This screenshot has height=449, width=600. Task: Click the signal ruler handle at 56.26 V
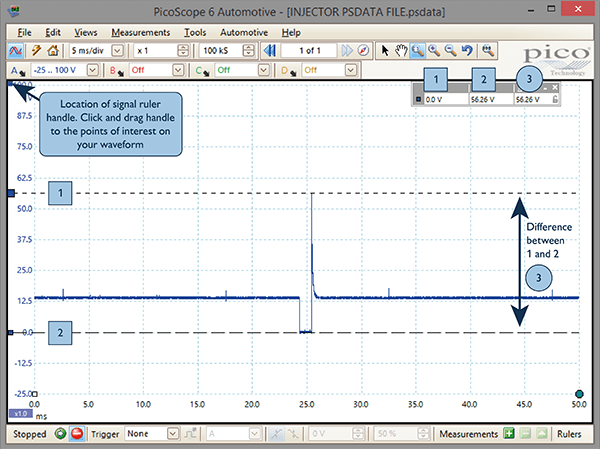11,193
